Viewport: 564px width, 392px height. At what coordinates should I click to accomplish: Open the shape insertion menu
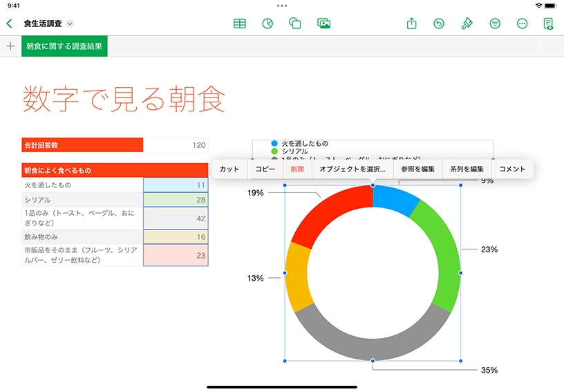(x=295, y=24)
